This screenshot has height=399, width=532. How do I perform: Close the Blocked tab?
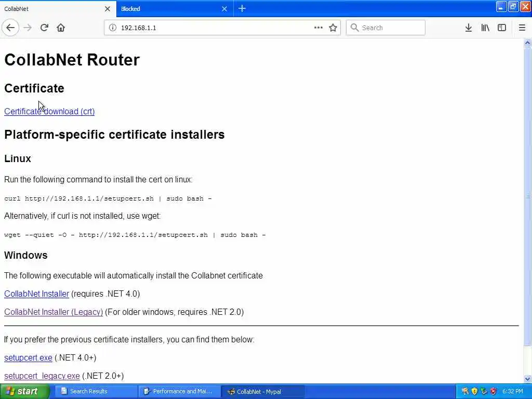[224, 9]
